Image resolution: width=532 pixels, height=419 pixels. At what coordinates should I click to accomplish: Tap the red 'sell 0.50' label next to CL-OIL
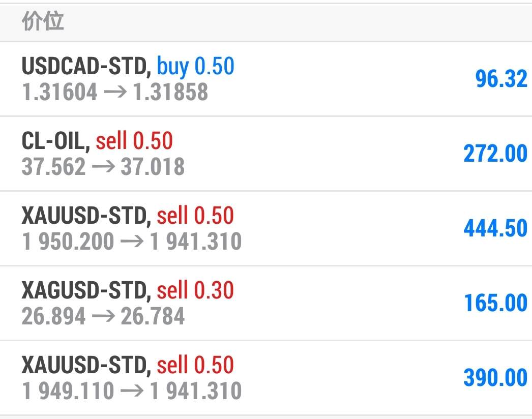(x=134, y=140)
